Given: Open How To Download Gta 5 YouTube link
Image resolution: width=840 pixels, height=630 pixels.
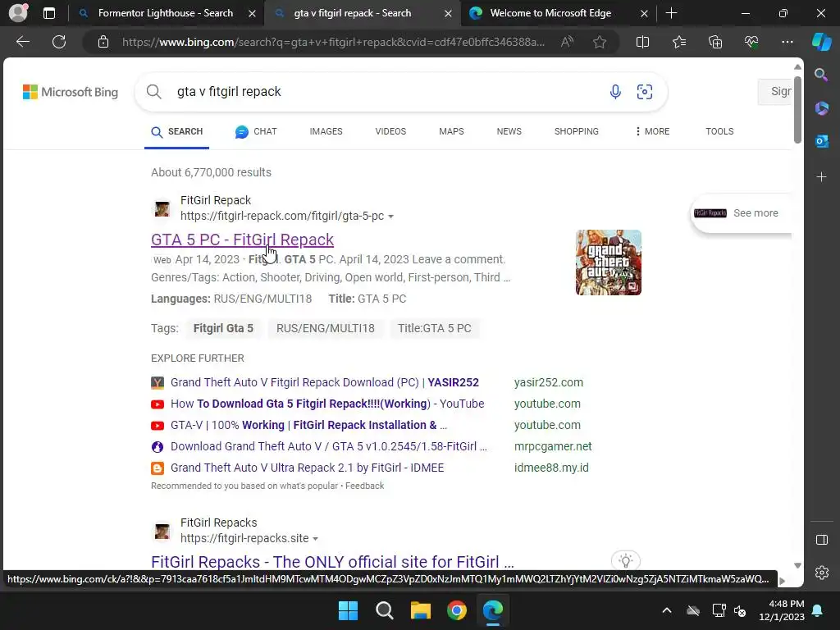Looking at the screenshot, I should (x=327, y=404).
